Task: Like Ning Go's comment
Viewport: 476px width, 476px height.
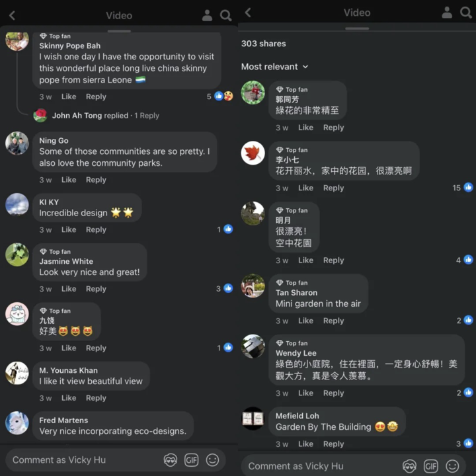Action: 69,180
